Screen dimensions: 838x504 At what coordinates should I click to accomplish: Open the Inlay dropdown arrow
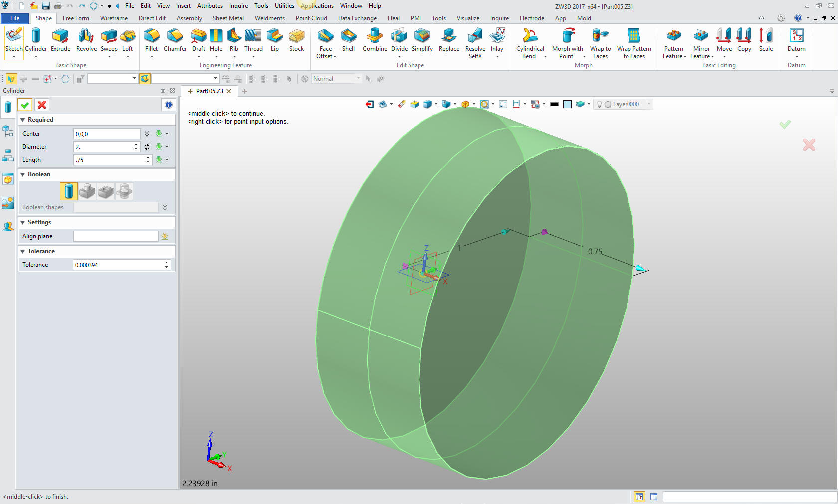coord(497,56)
